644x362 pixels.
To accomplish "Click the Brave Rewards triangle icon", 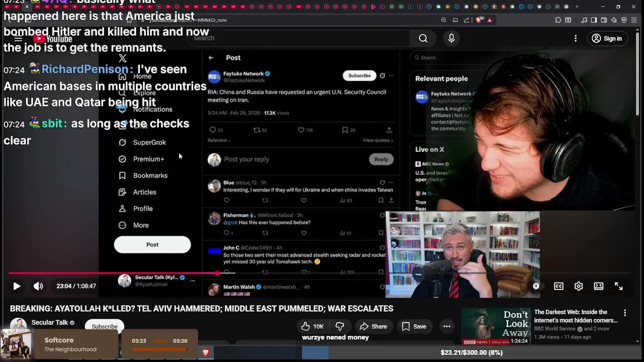I will (490, 20).
